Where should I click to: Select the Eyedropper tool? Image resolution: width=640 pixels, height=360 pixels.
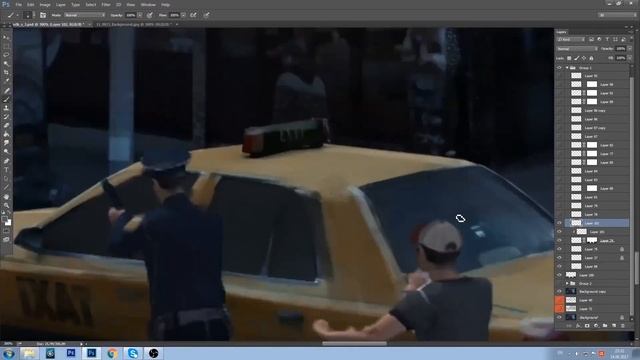(x=6, y=80)
